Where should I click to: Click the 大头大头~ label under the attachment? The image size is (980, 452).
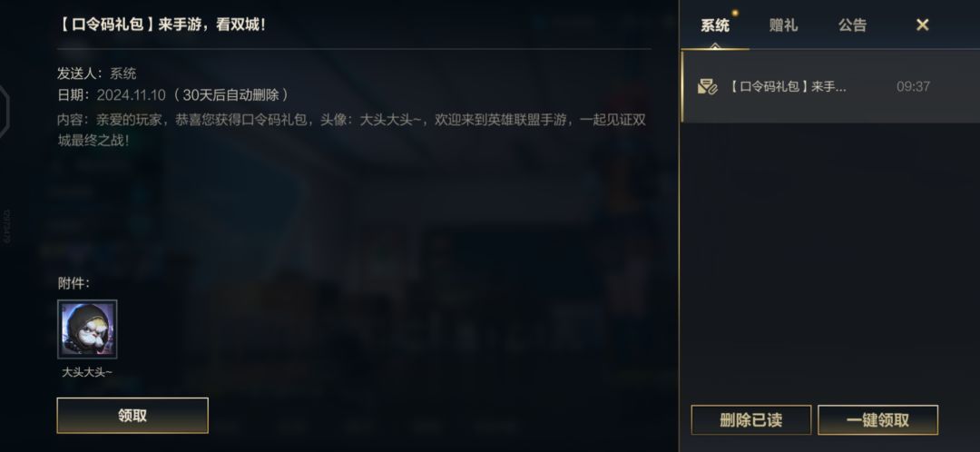tap(87, 372)
